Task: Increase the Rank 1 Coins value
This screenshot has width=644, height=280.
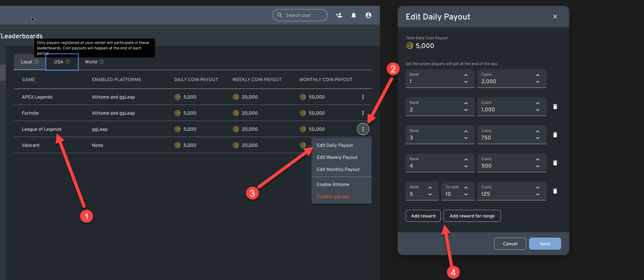Action: click(537, 75)
